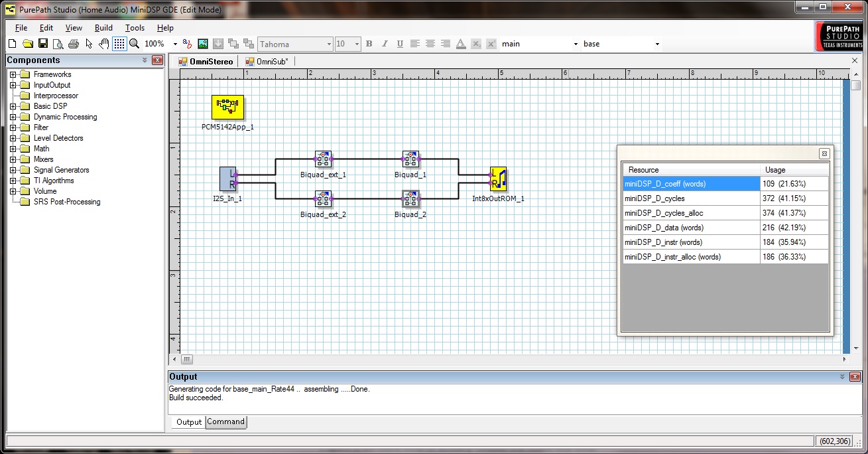Open the File menu
Viewport: 868px width, 454px height.
(x=21, y=28)
